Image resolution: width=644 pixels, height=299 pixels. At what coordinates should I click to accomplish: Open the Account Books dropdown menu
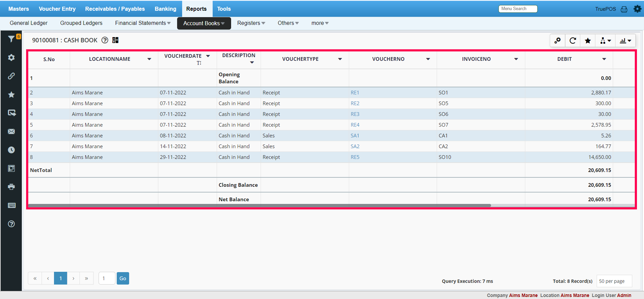click(204, 23)
